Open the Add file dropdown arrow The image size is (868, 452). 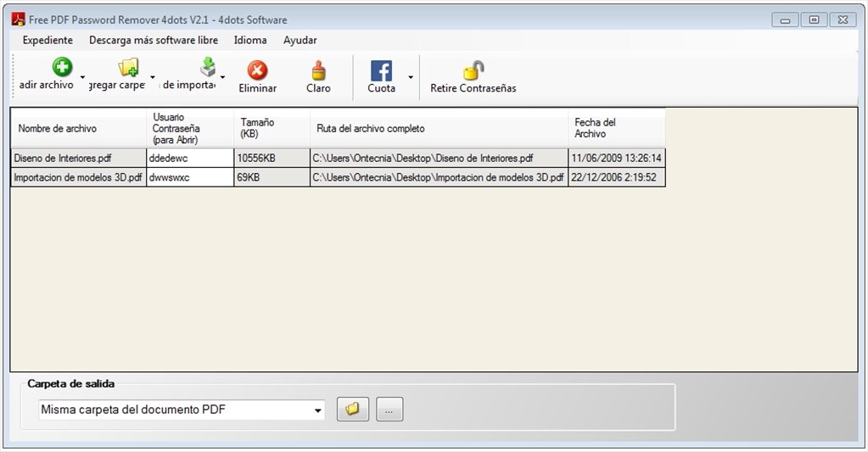click(82, 77)
